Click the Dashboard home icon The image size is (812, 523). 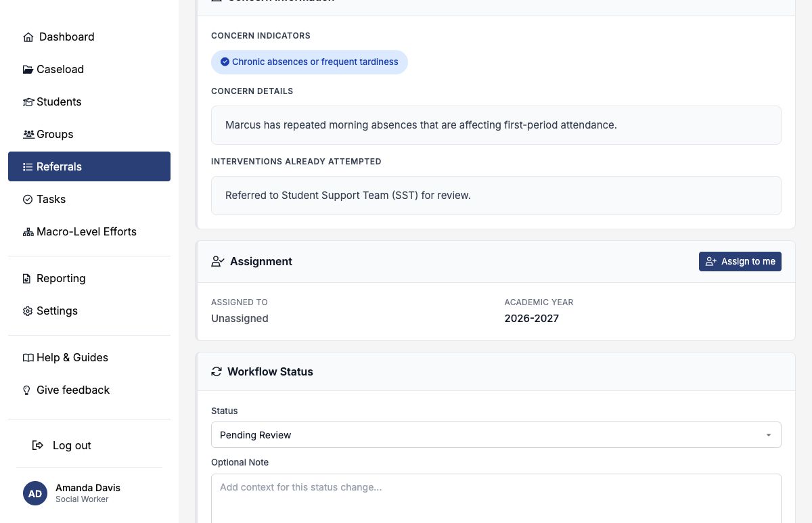[x=28, y=37]
